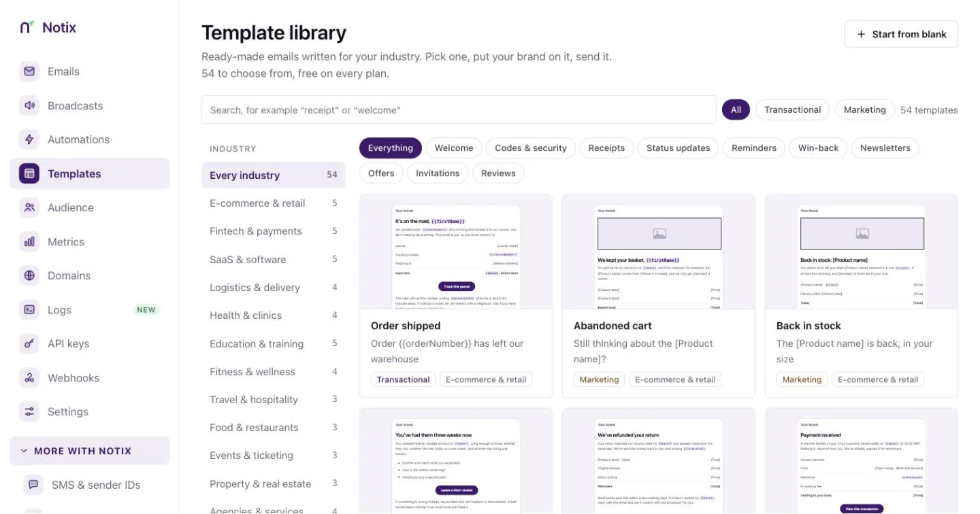Select Property & real estate industry
980x514 pixels.
click(x=274, y=484)
